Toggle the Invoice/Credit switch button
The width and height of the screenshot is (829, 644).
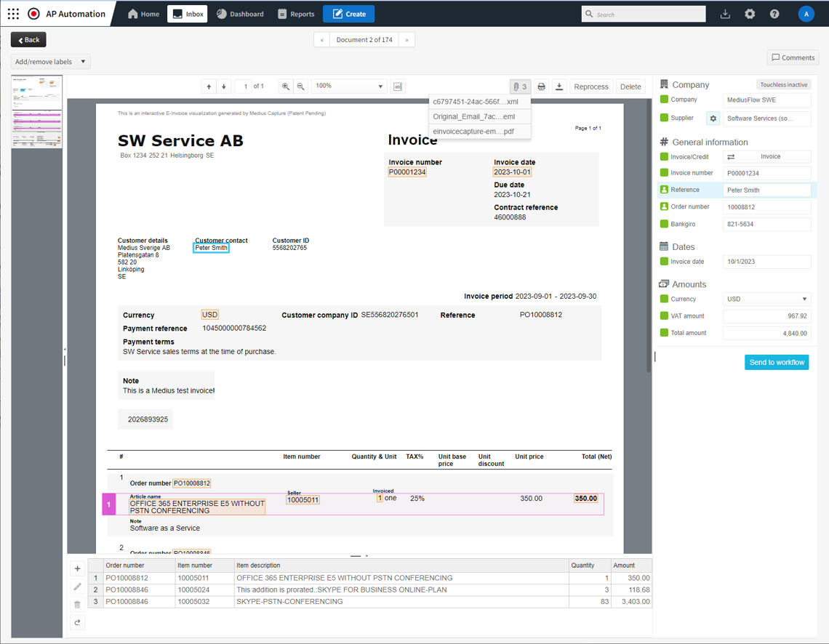(731, 157)
